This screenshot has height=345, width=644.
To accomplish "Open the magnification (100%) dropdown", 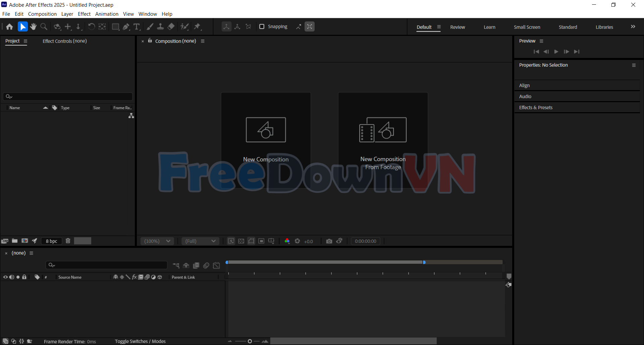I will 157,241.
